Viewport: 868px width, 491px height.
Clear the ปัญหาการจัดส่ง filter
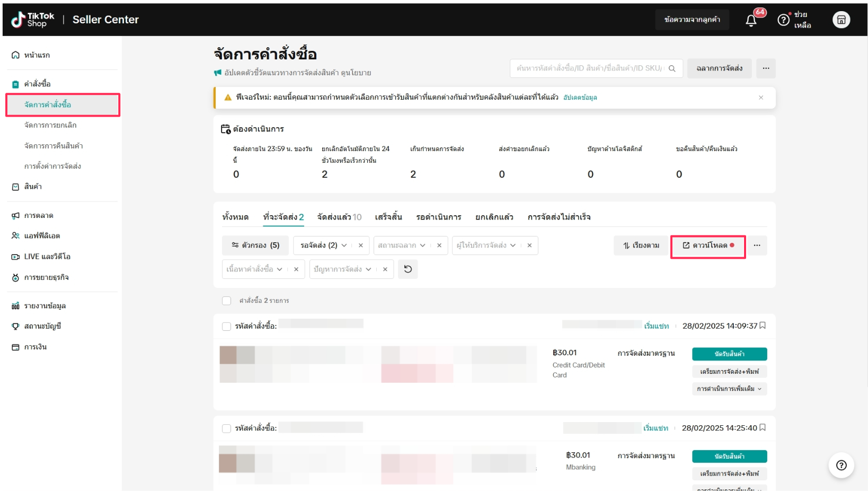pos(385,269)
